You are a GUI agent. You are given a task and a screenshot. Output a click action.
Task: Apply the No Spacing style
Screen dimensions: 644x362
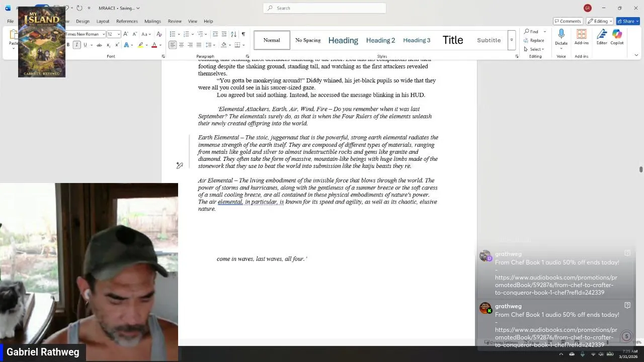pyautogui.click(x=308, y=40)
